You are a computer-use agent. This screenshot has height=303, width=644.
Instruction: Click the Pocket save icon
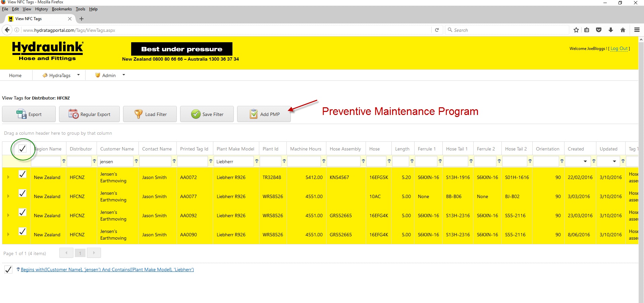coord(599,30)
